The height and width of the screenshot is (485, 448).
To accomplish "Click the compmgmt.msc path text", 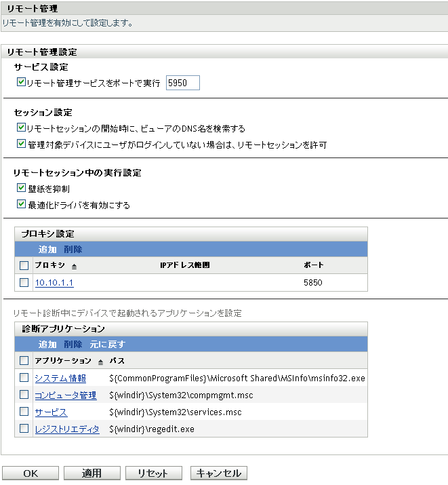I will [x=181, y=395].
